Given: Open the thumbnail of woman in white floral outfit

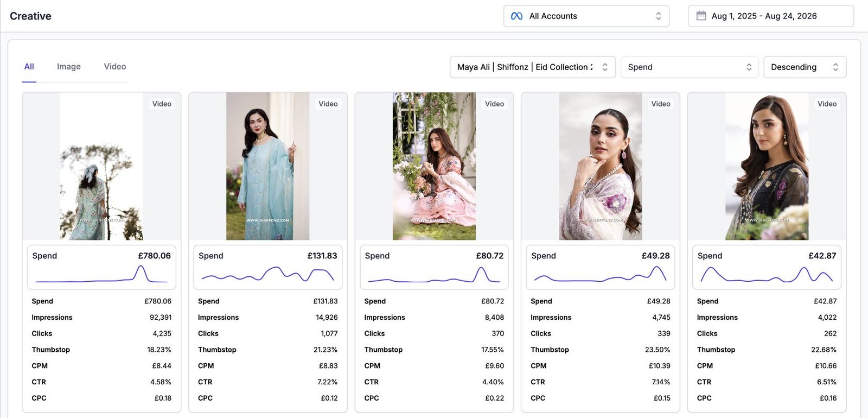Looking at the screenshot, I should click(x=601, y=166).
